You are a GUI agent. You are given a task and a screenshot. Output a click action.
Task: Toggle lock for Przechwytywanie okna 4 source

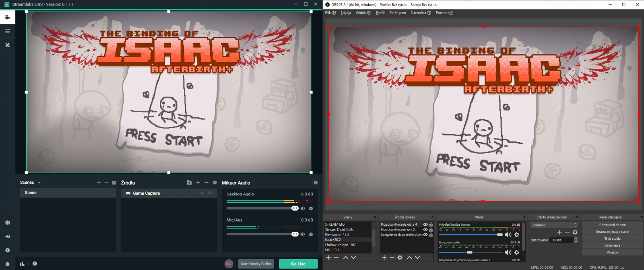pyautogui.click(x=431, y=224)
